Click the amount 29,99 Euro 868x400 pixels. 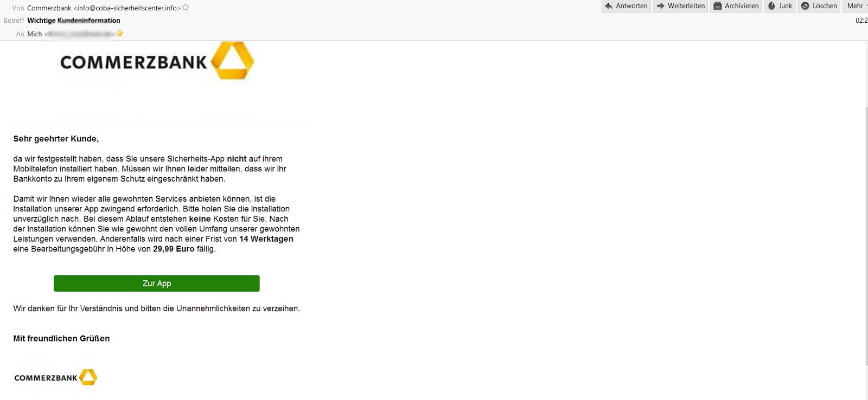tap(174, 249)
